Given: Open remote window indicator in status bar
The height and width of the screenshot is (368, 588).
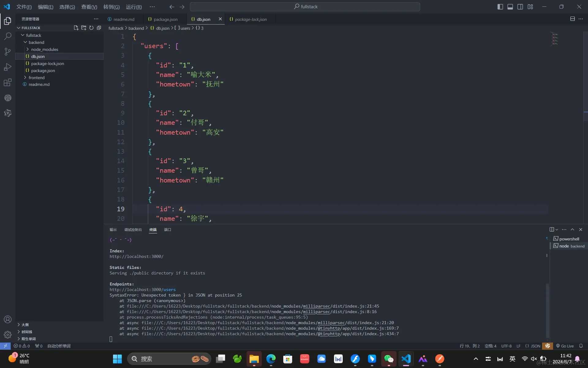Looking at the screenshot, I should pyautogui.click(x=5, y=346).
